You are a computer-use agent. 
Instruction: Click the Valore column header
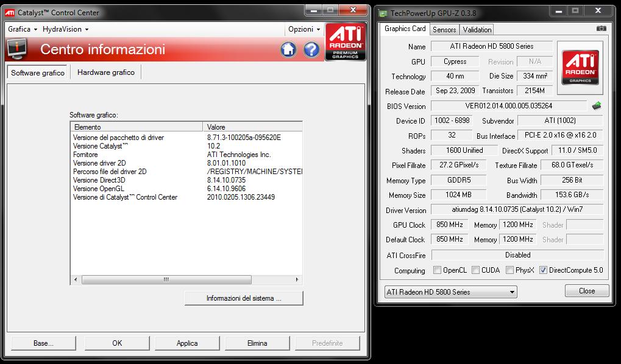point(253,127)
